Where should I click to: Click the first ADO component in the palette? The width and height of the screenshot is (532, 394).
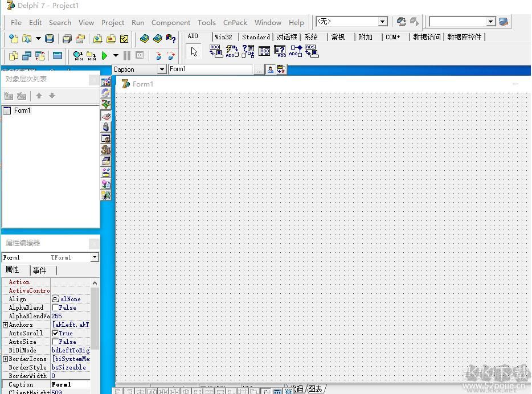pos(216,51)
